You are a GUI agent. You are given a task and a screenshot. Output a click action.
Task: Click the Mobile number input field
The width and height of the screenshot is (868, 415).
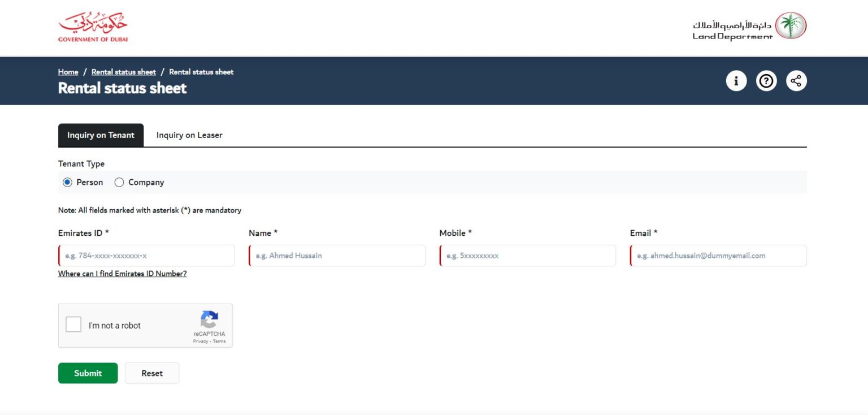tap(527, 256)
